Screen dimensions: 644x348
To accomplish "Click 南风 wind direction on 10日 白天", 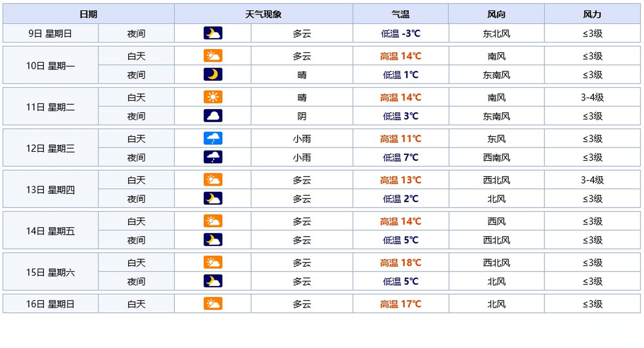I will tap(496, 56).
